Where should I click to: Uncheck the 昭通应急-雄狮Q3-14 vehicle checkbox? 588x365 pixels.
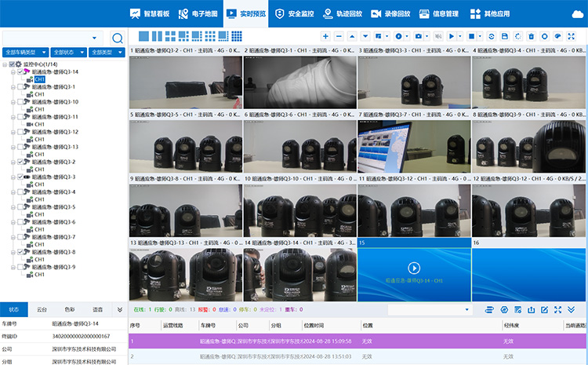pos(21,71)
